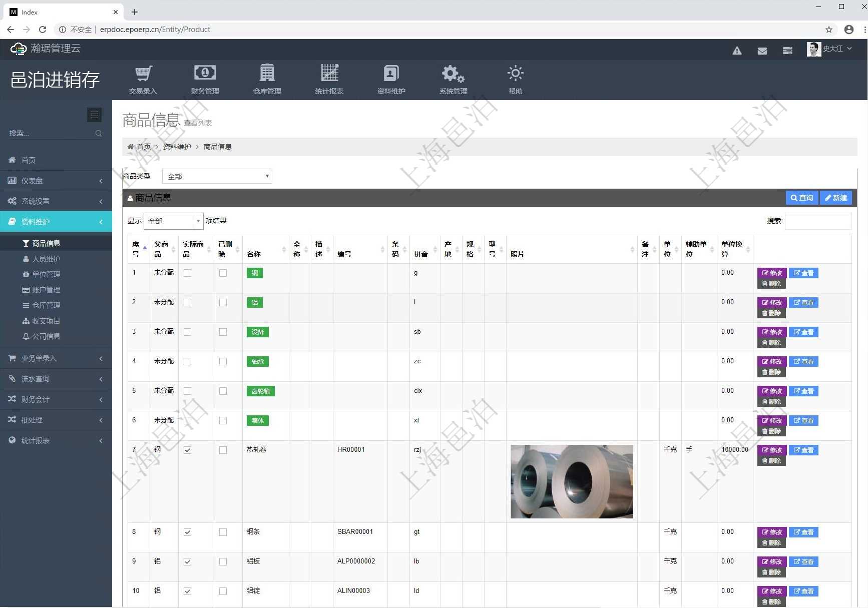This screenshot has height=608, width=868.
Task: Toggle the sidebar hamburger menu icon
Action: pos(94,115)
